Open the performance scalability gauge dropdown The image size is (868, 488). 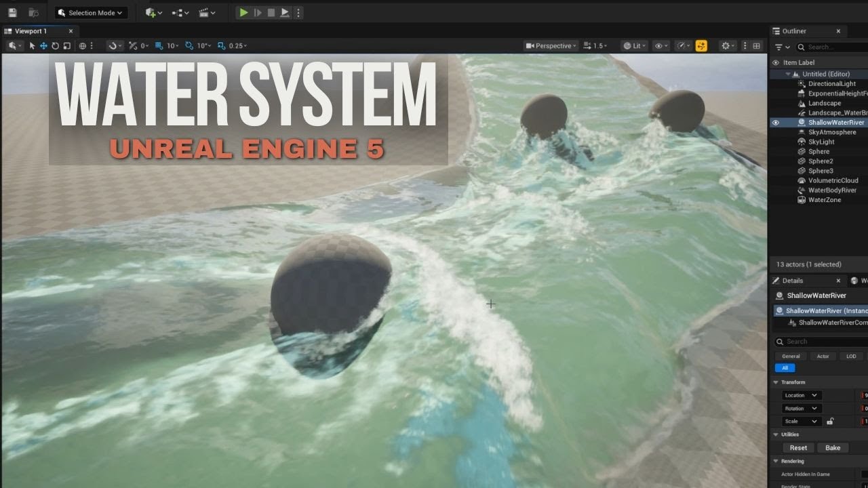[x=684, y=45]
